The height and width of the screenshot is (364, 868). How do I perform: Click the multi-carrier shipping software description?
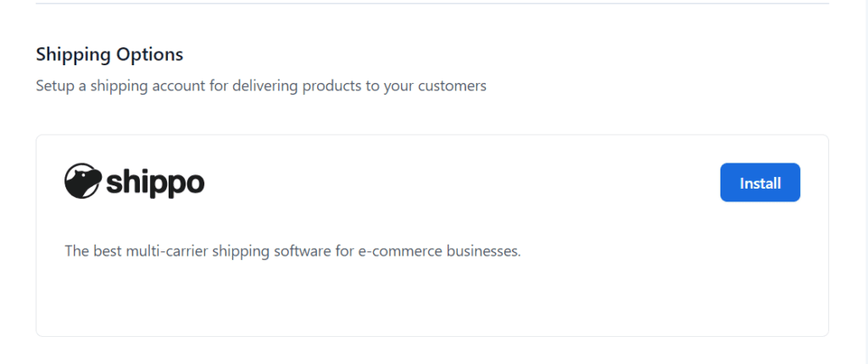tap(292, 251)
